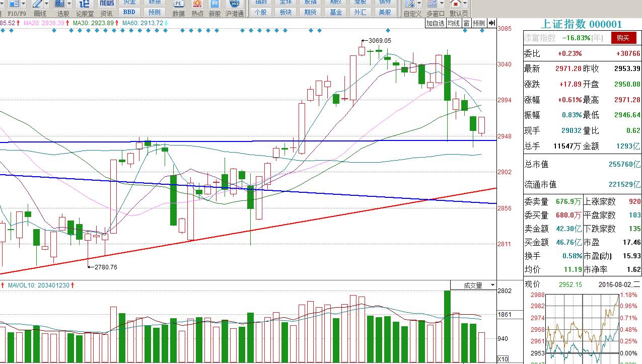Click the 总市值 value 255760亿
Image resolution: width=642 pixels, height=364 pixels.
click(624, 164)
